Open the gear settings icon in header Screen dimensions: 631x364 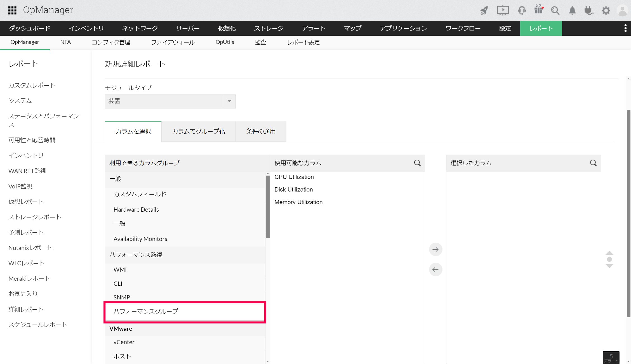click(x=606, y=11)
